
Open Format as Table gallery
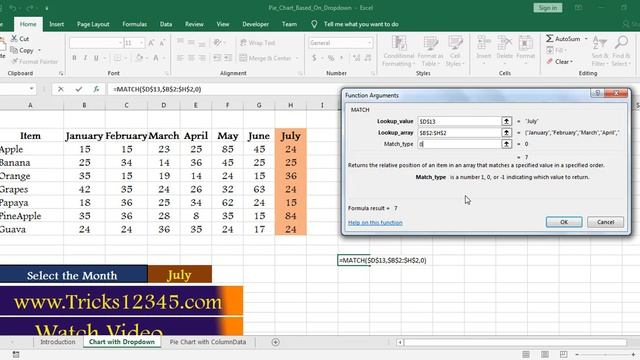pos(430,51)
